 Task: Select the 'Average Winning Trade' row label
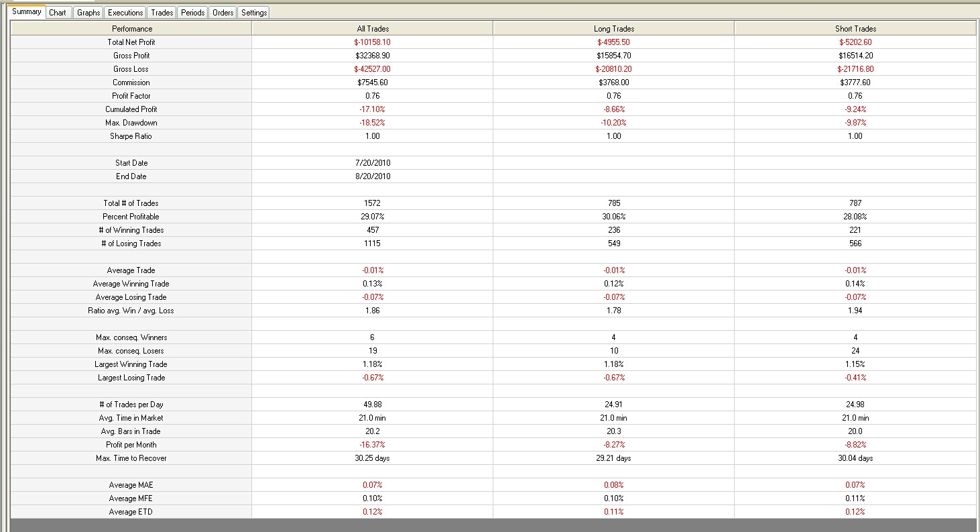click(x=131, y=284)
